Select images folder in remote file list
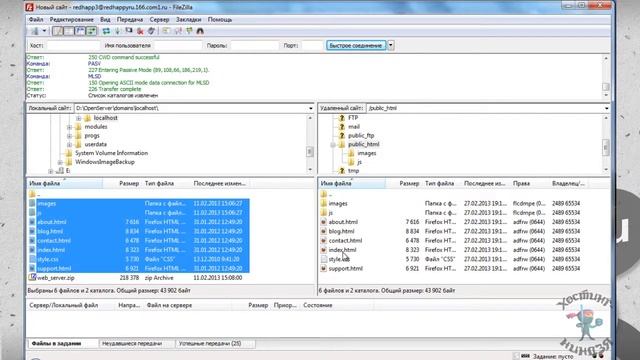 click(338, 203)
